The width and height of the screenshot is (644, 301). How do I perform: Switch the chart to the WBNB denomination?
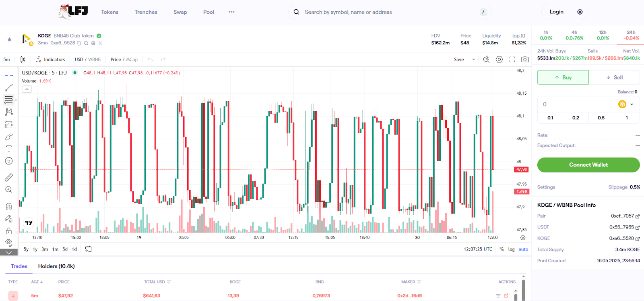95,59
